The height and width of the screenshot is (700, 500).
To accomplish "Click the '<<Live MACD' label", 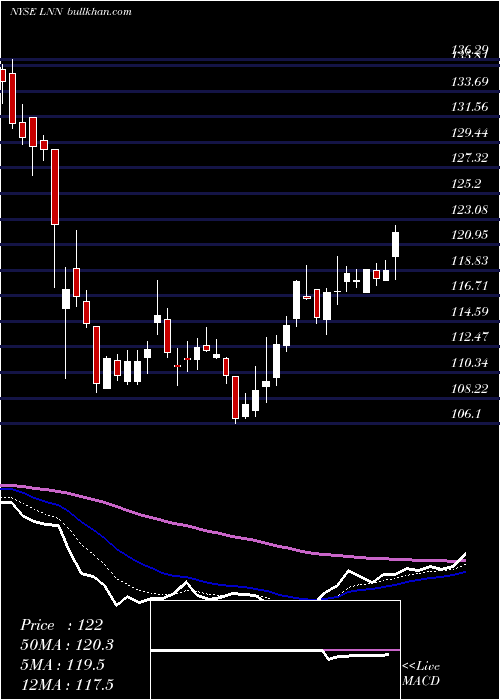I will click(421, 674).
